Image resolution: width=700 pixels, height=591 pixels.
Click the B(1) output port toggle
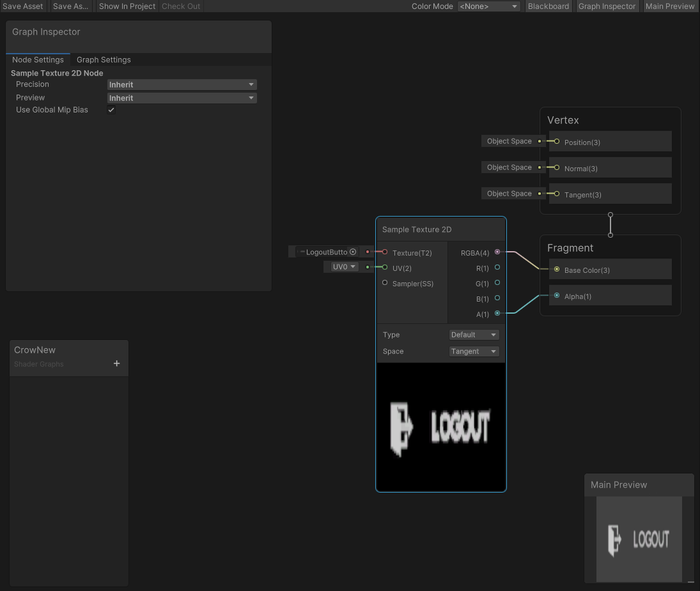tap(497, 298)
